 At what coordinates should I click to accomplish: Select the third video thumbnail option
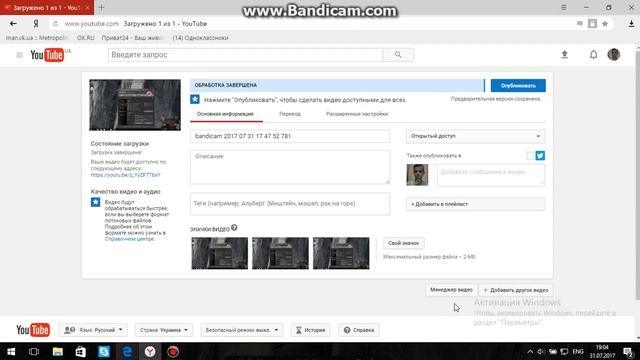(341, 253)
